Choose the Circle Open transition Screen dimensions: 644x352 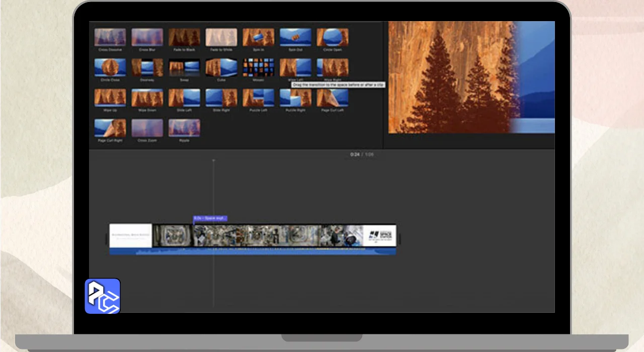coord(333,37)
